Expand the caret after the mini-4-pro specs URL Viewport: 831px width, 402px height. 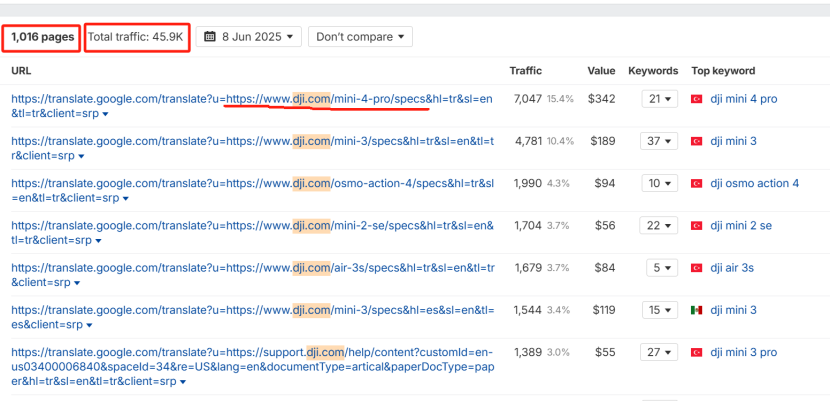105,115
